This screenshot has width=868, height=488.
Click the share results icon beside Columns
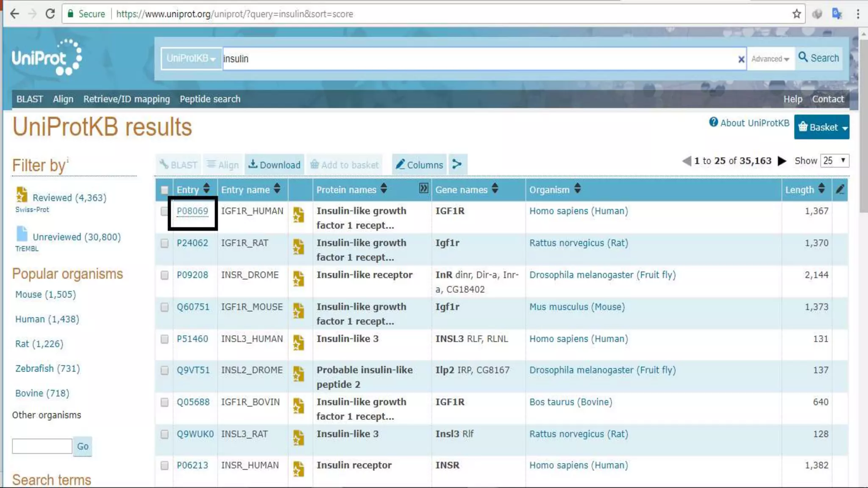[457, 164]
